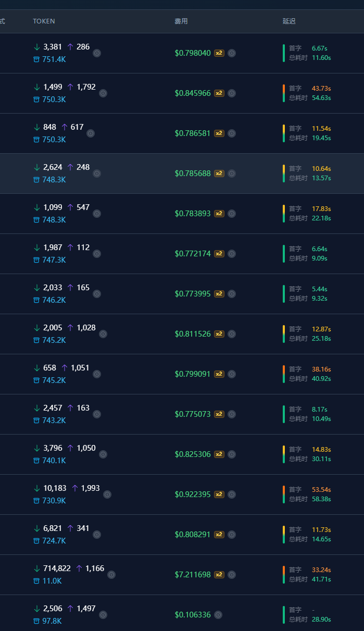Click the info icon next to cost $0.798040
364x631 pixels.
232,53
